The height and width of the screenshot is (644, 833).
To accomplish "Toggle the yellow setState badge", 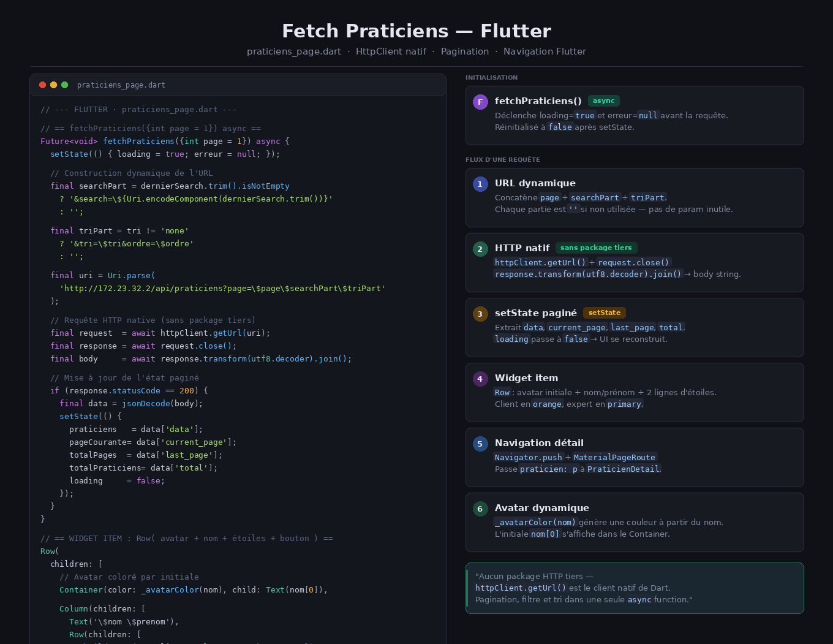I will pyautogui.click(x=604, y=313).
